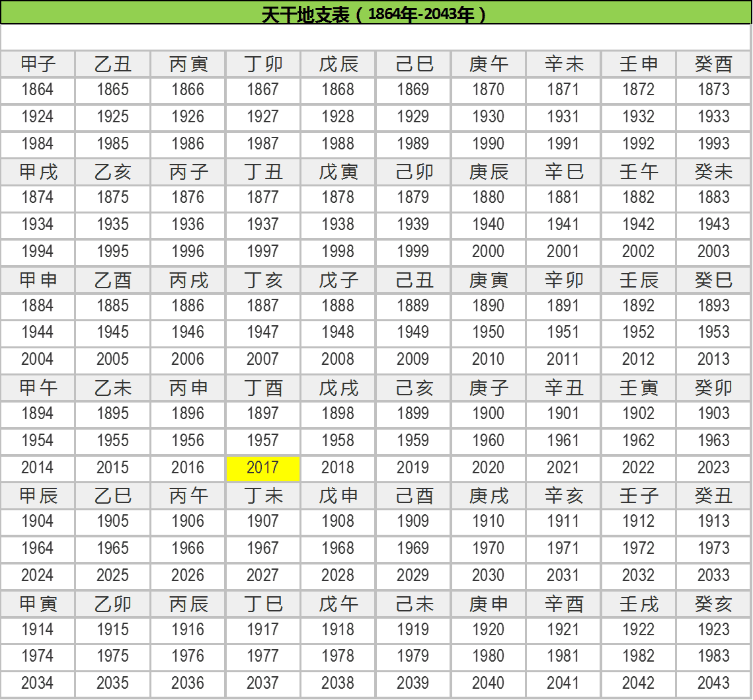Select the 乙酉 header cell
Screen dimensions: 753x700
point(112,280)
